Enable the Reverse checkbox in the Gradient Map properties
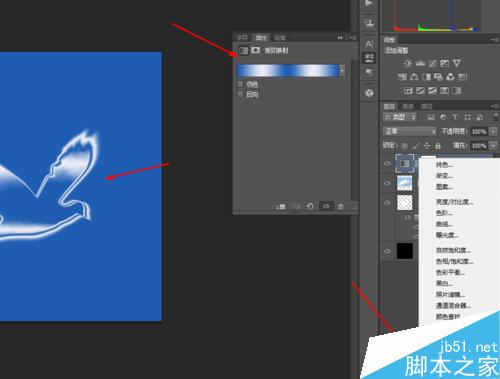The image size is (500, 379). point(240,94)
